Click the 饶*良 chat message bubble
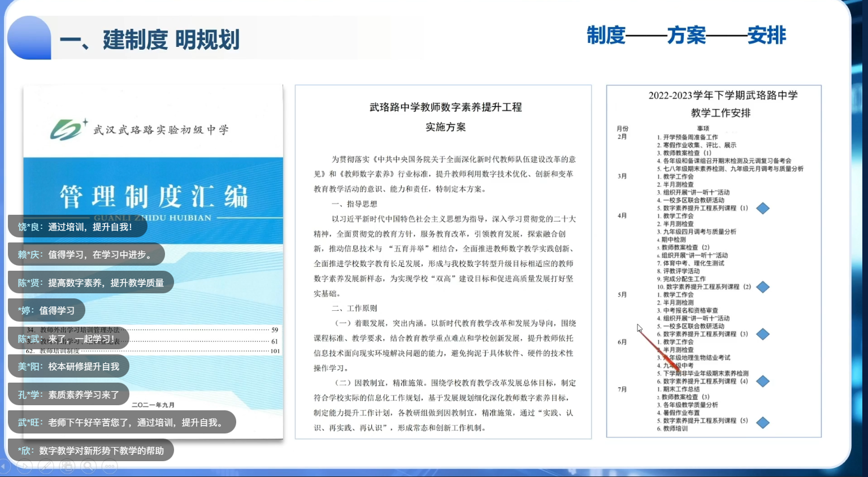The width and height of the screenshot is (868, 477). pyautogui.click(x=77, y=227)
